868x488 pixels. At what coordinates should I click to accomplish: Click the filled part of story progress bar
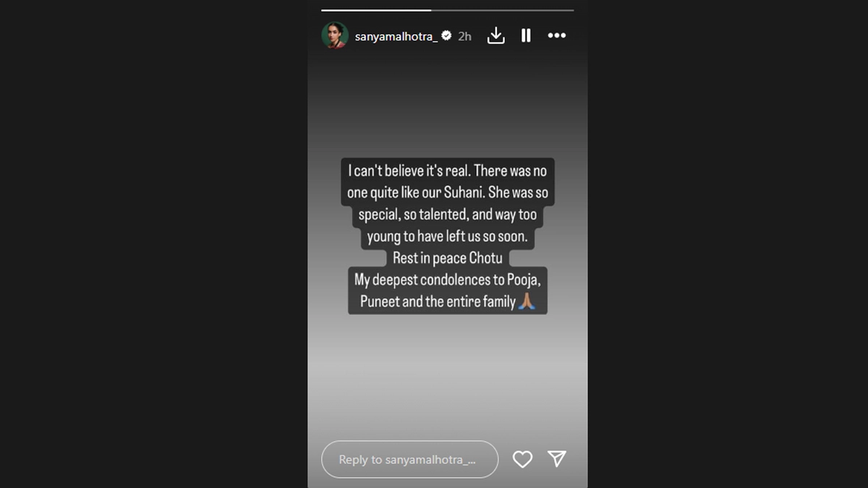[375, 10]
